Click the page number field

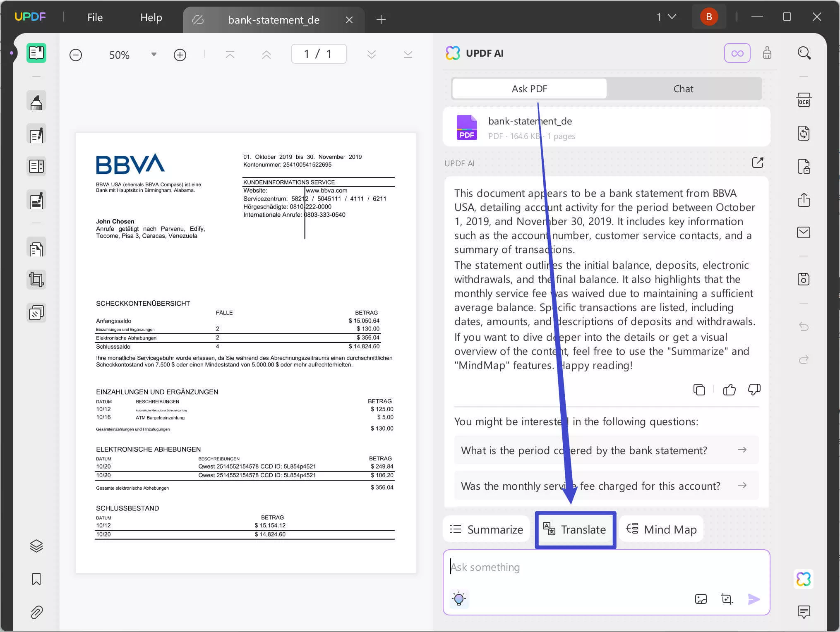319,54
